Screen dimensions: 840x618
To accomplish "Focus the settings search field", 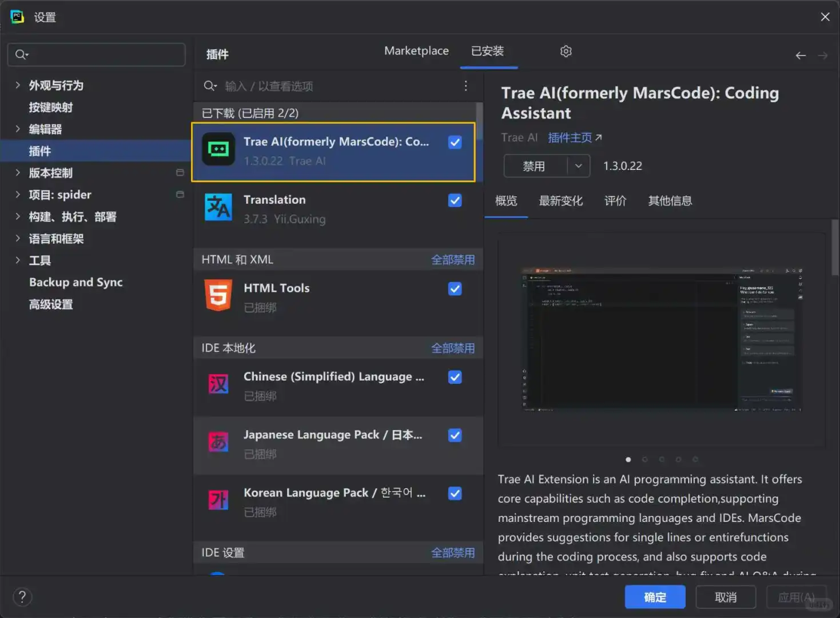I will 97,54.
